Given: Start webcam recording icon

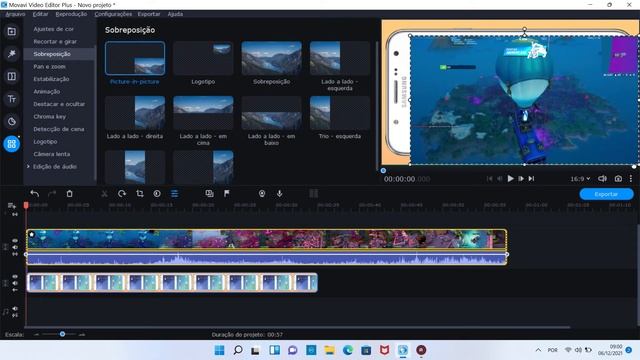Looking at the screenshot, I should 262,193.
